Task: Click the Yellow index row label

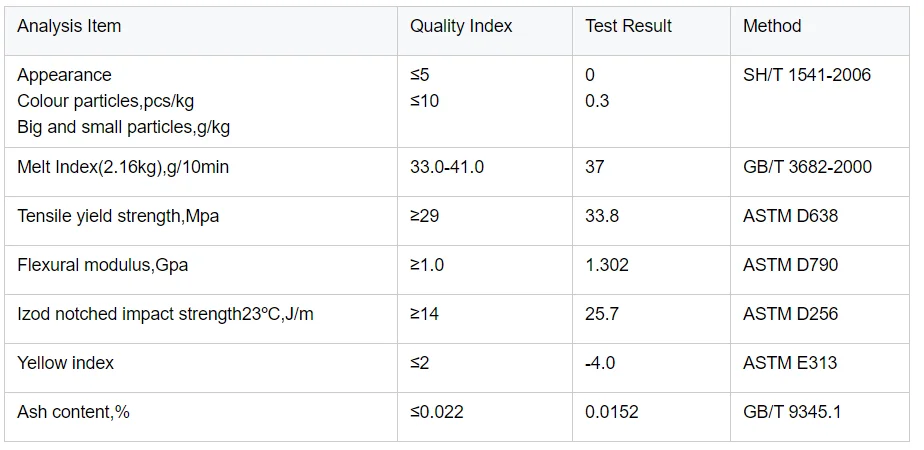Action: tap(65, 363)
